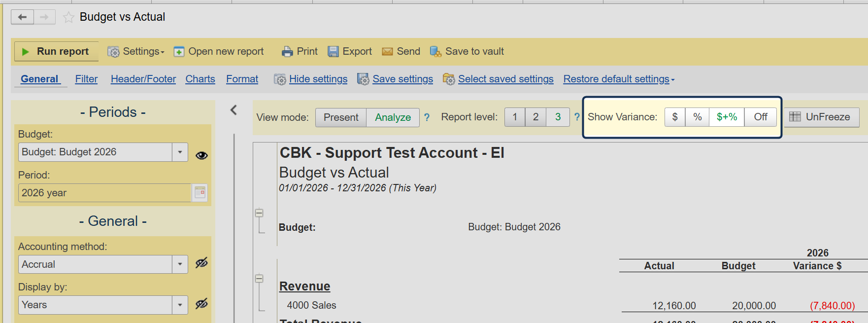Click the Send envelope icon
The image size is (868, 323).
pyautogui.click(x=387, y=52)
